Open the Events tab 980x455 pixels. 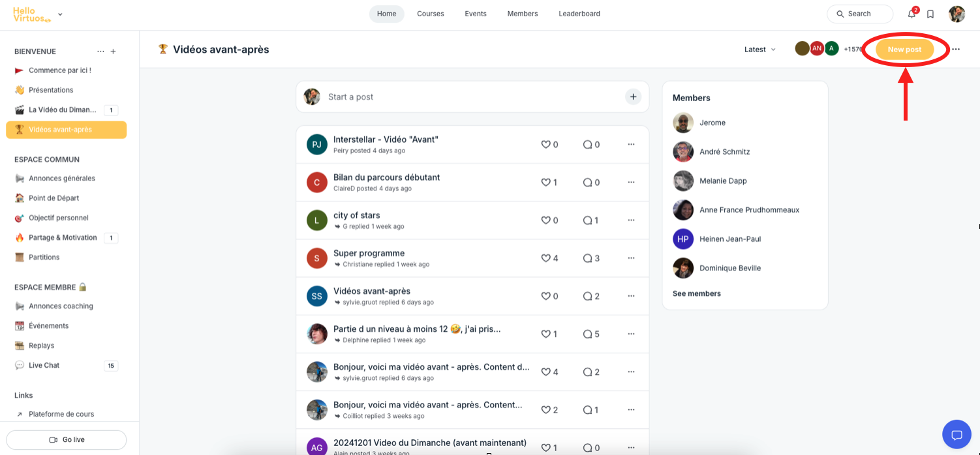[x=476, y=14]
